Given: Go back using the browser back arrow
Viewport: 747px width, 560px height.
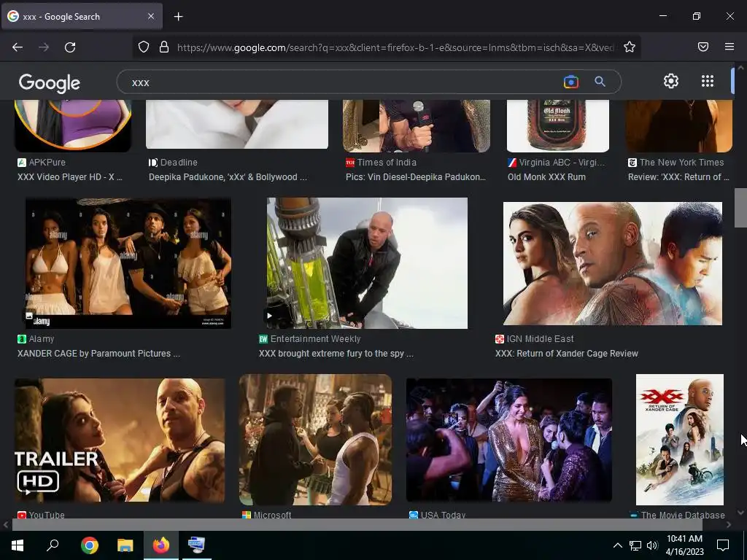Looking at the screenshot, I should point(18,47).
